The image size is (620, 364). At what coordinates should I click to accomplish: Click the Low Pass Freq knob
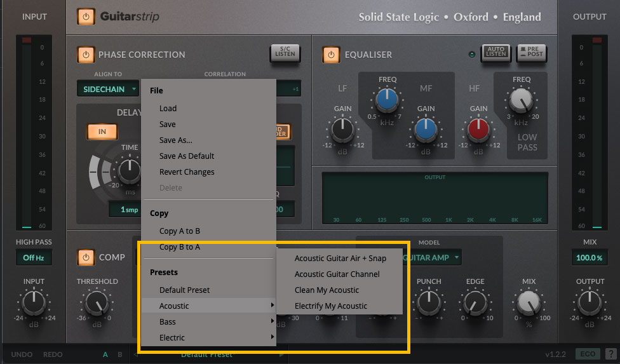point(521,100)
